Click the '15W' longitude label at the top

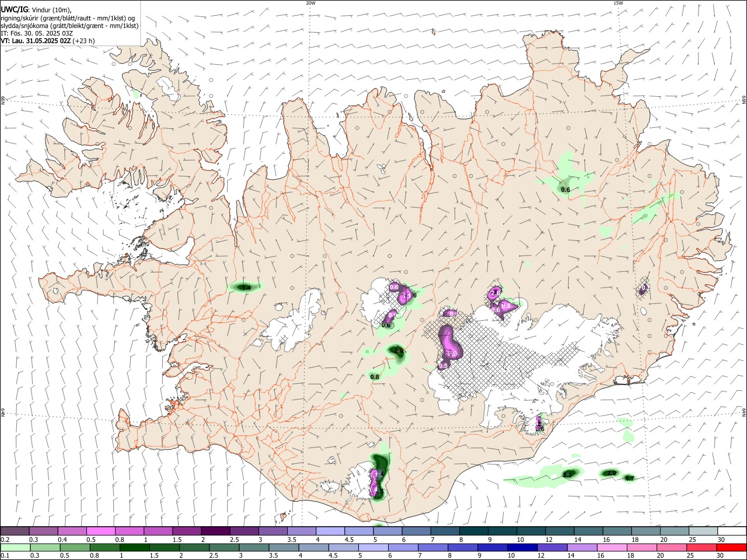pyautogui.click(x=618, y=3)
